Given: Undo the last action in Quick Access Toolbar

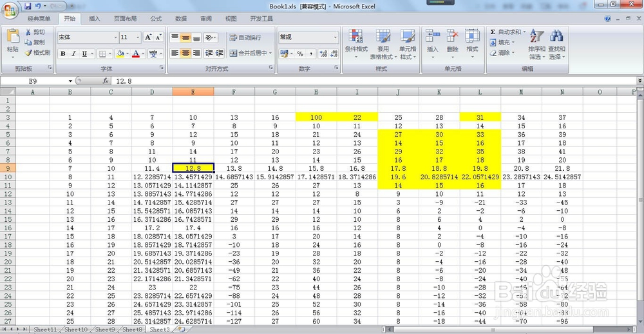Looking at the screenshot, I should pos(38,6).
